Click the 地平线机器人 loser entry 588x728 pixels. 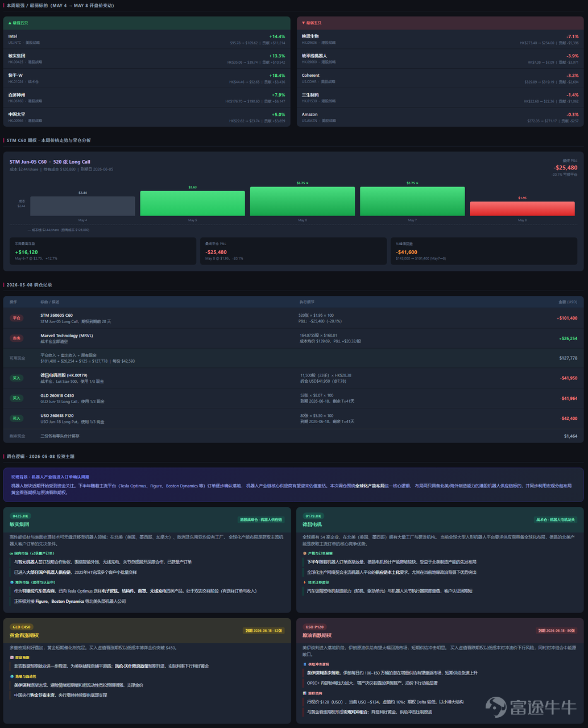pyautogui.click(x=440, y=59)
